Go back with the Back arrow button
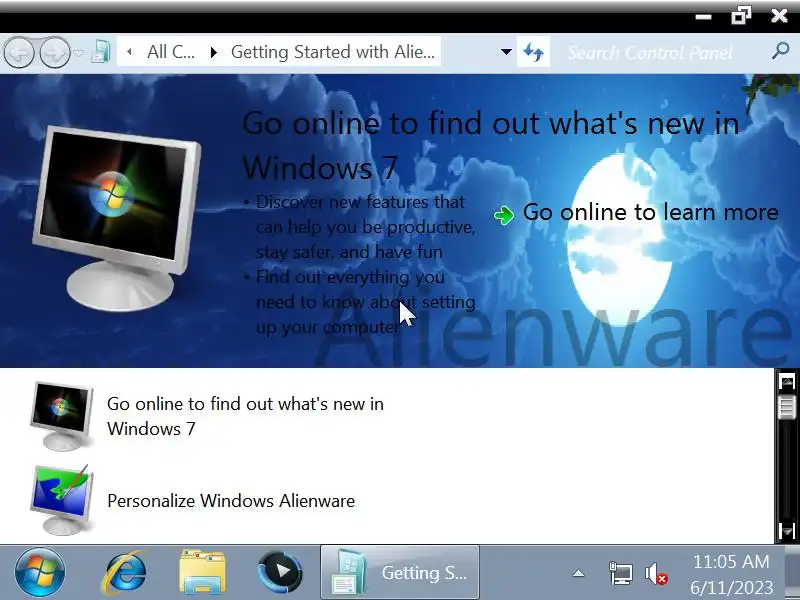 [x=19, y=52]
